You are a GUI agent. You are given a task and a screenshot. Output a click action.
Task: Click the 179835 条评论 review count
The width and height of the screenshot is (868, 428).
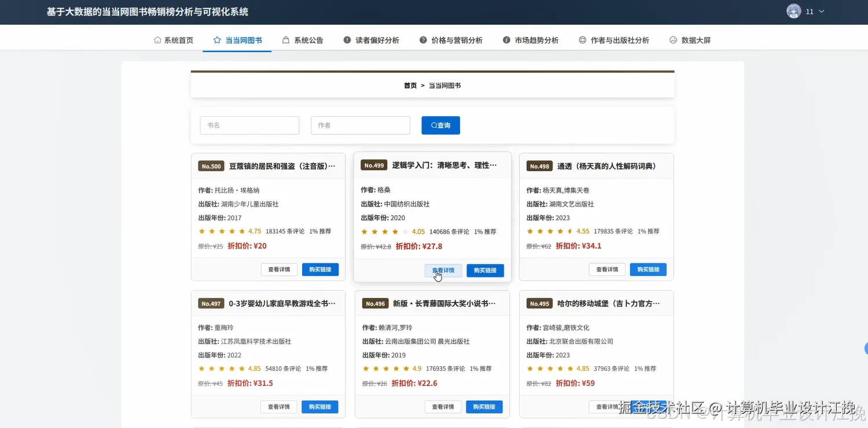[613, 231]
